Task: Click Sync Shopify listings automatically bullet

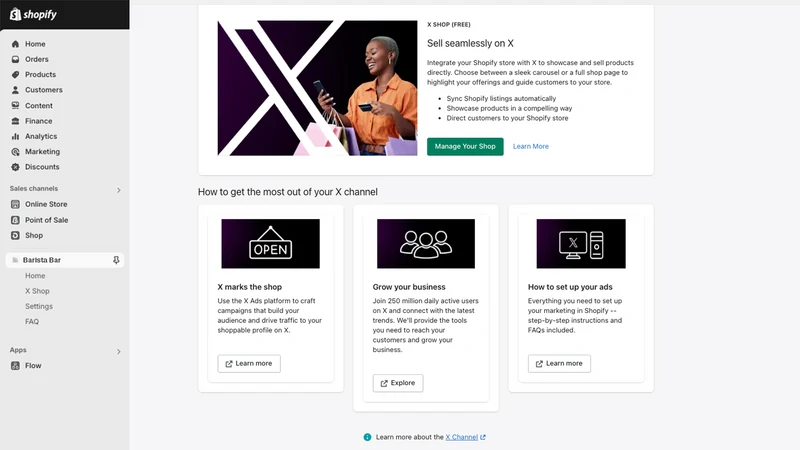Action: coord(501,98)
